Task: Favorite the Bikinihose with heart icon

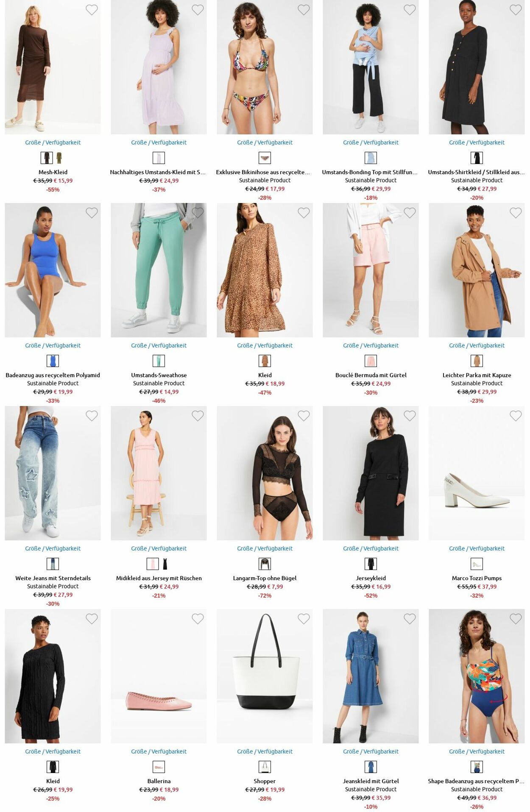Action: pyautogui.click(x=304, y=10)
